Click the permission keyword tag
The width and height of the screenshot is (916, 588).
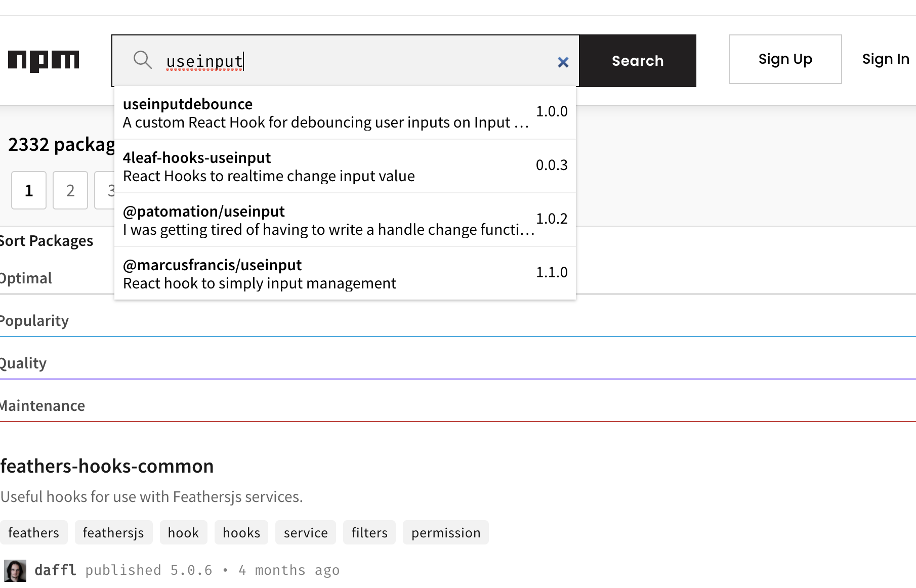click(x=446, y=532)
